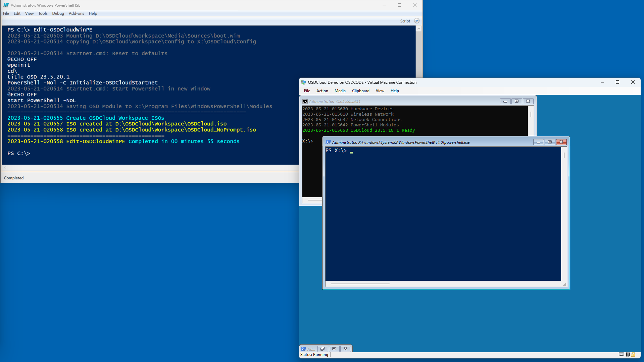Open the Debug menu in PowerShell ISE

(x=58, y=13)
